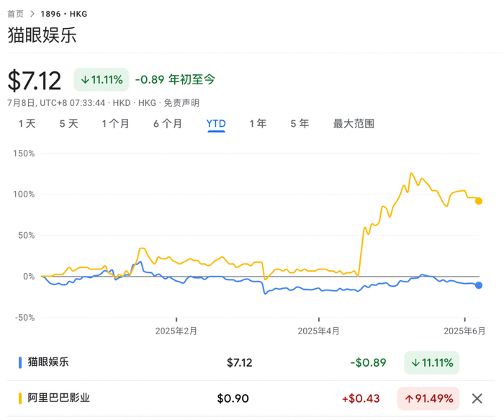
Task: Click the breadcrumb chevron arrow icon
Action: click(x=33, y=14)
